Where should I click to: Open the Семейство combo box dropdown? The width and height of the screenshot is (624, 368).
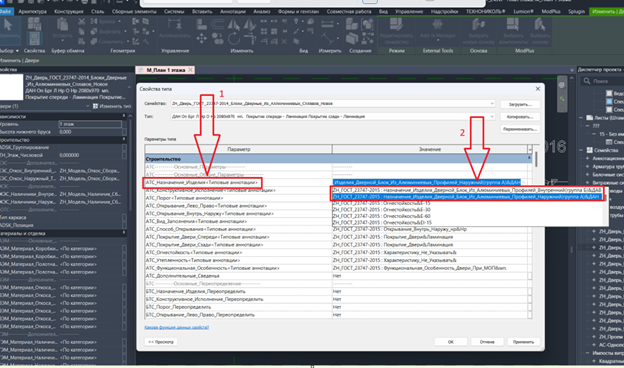point(492,103)
